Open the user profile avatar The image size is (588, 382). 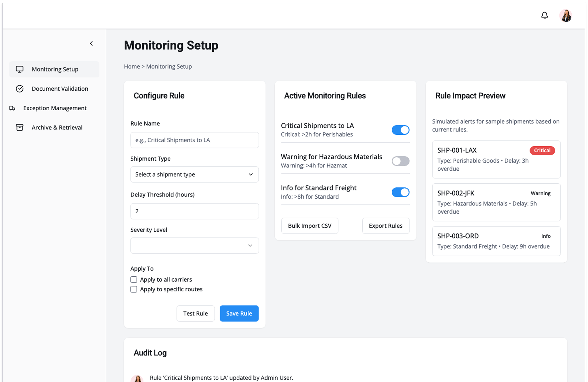pos(565,16)
